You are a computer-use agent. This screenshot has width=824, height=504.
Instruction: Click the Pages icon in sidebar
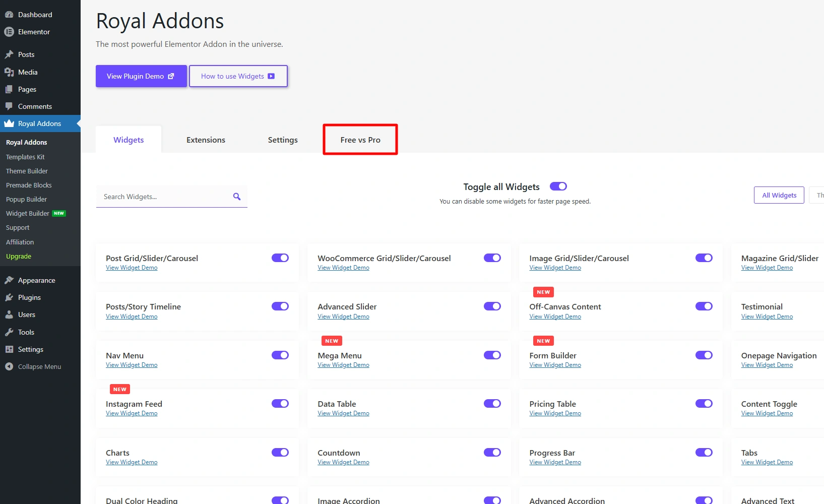(9, 89)
